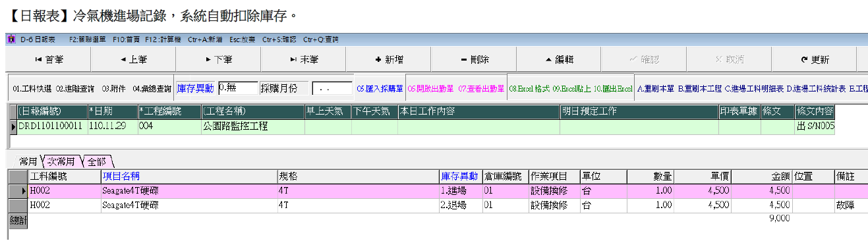Jump to the last record with 末筆
The image size is (868, 243).
point(303,59)
